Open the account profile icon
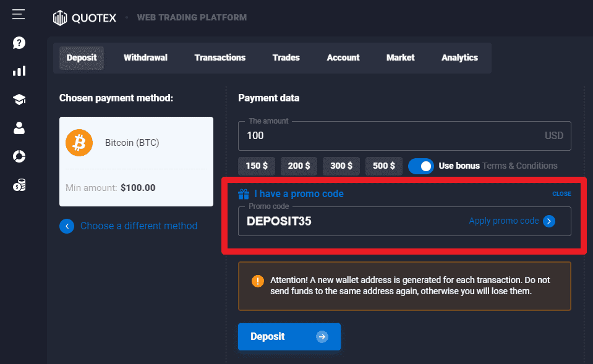Image resolution: width=593 pixels, height=364 pixels. click(18, 128)
